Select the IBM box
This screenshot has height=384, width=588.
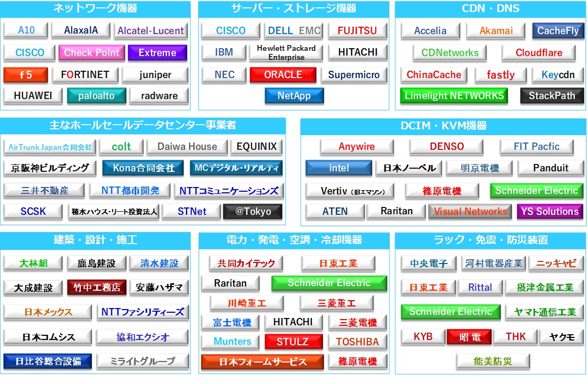(224, 52)
